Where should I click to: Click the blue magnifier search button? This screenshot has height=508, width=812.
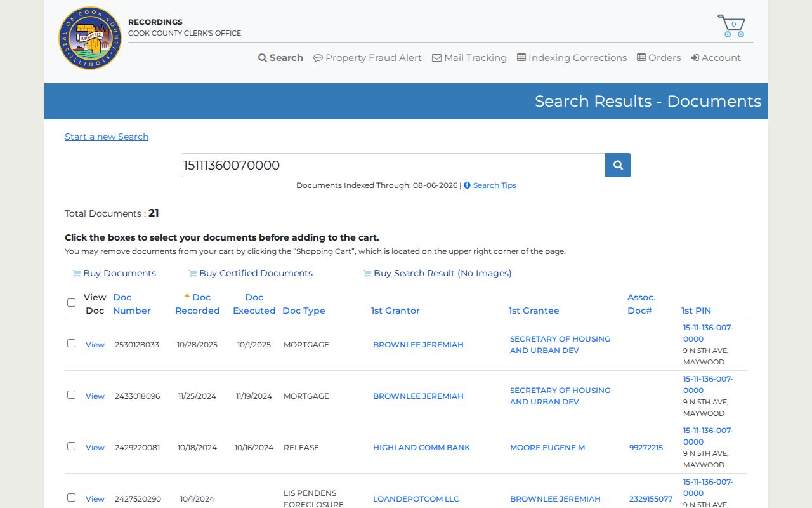click(618, 165)
